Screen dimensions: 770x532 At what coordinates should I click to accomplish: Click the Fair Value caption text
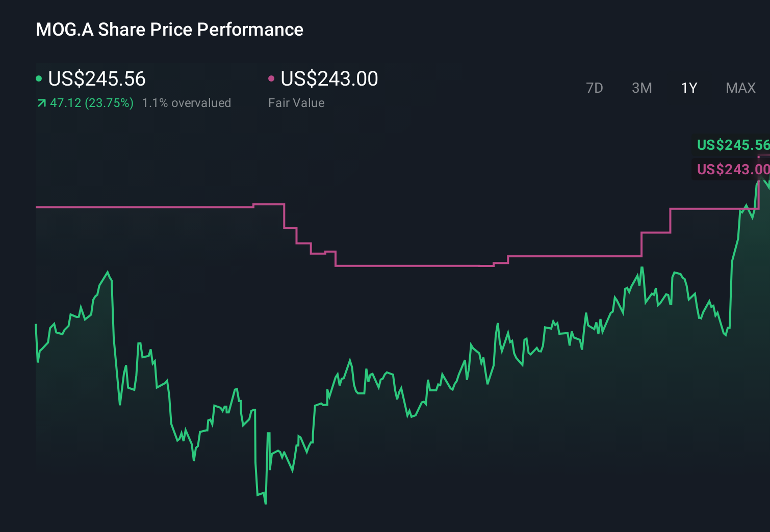pos(296,102)
